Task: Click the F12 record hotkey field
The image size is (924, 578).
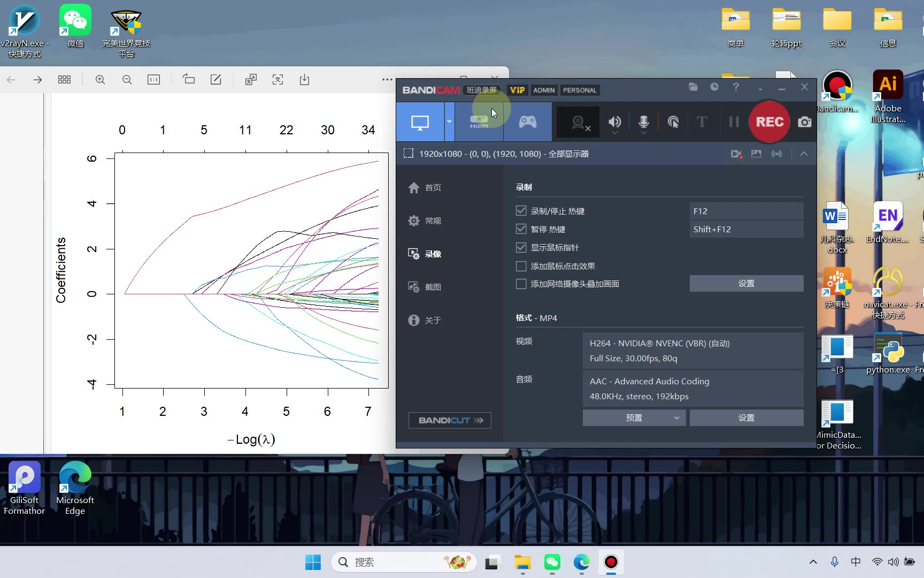Action: [x=746, y=211]
